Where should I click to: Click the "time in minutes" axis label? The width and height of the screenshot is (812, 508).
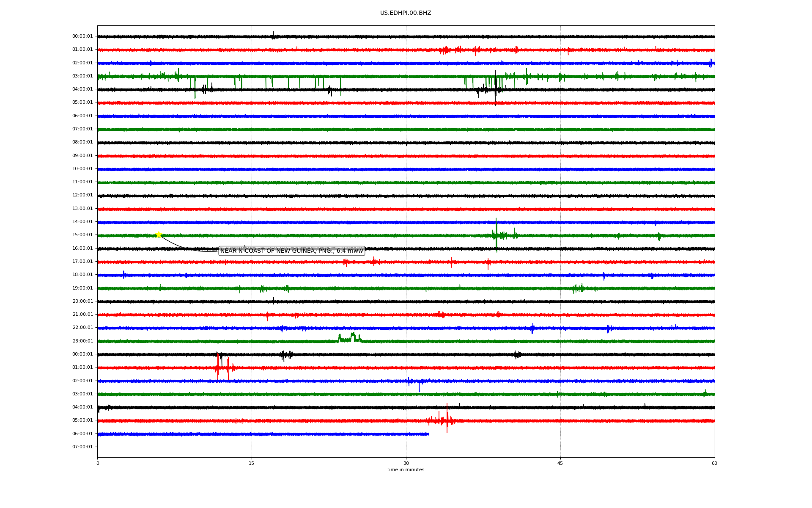406,469
